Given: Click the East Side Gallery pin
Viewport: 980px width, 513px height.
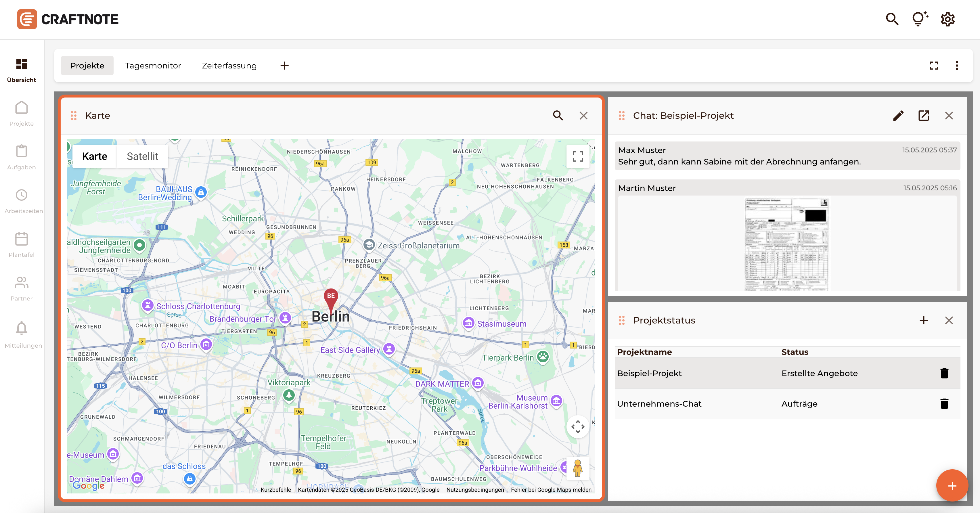Looking at the screenshot, I should click(389, 349).
